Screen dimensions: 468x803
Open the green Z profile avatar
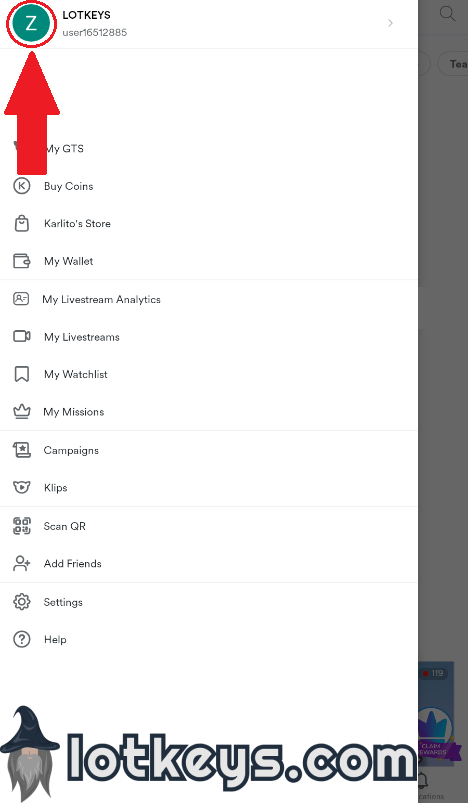(x=31, y=24)
